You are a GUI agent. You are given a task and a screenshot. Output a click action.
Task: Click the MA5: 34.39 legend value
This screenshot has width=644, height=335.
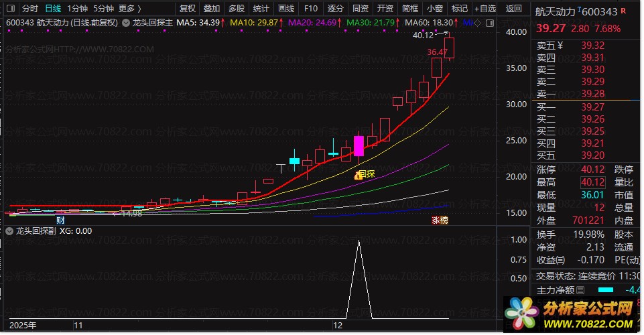pyautogui.click(x=198, y=23)
